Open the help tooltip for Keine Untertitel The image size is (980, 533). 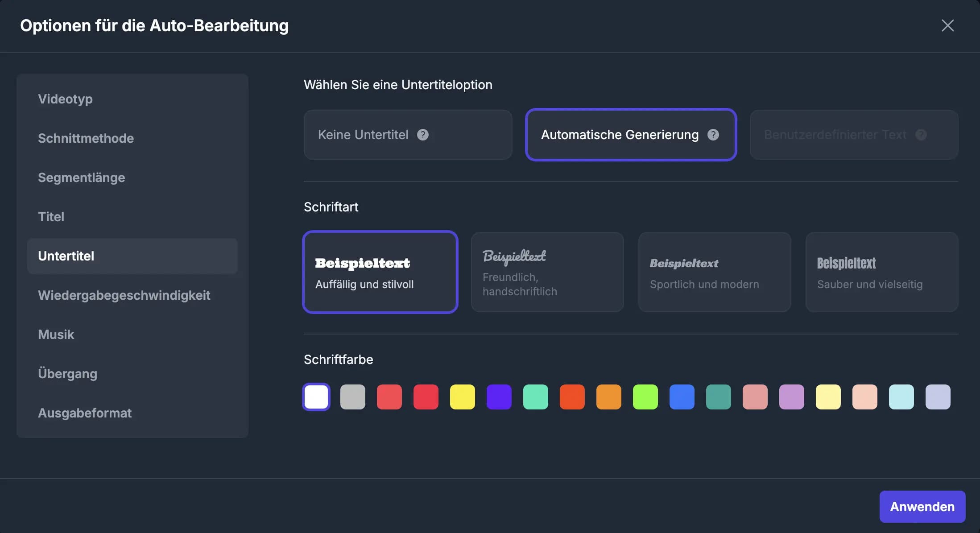pyautogui.click(x=423, y=135)
